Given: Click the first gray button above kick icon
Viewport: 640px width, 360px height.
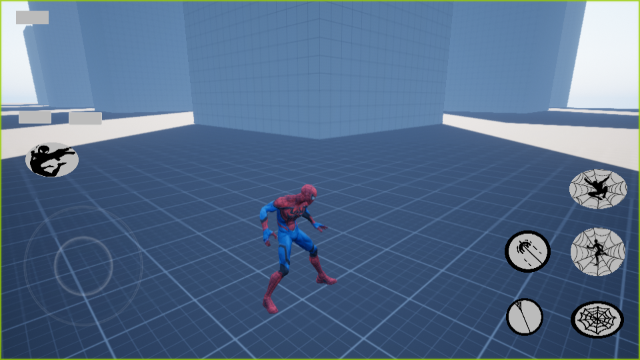Looking at the screenshot, I should [35, 118].
